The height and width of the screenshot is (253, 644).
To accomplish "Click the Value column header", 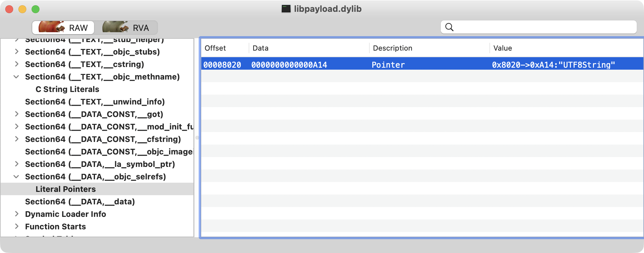I will point(502,48).
